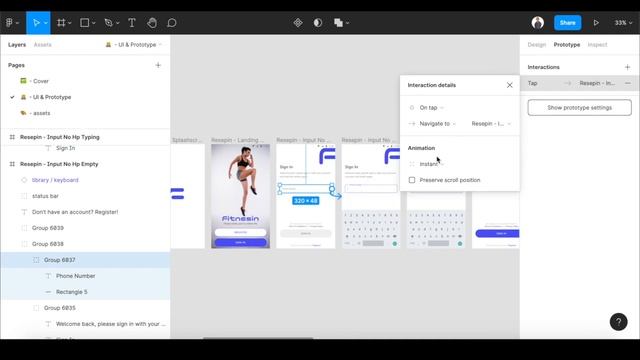640x360 pixels.
Task: Open Move tool options dropdown arrow
Action: click(46, 23)
